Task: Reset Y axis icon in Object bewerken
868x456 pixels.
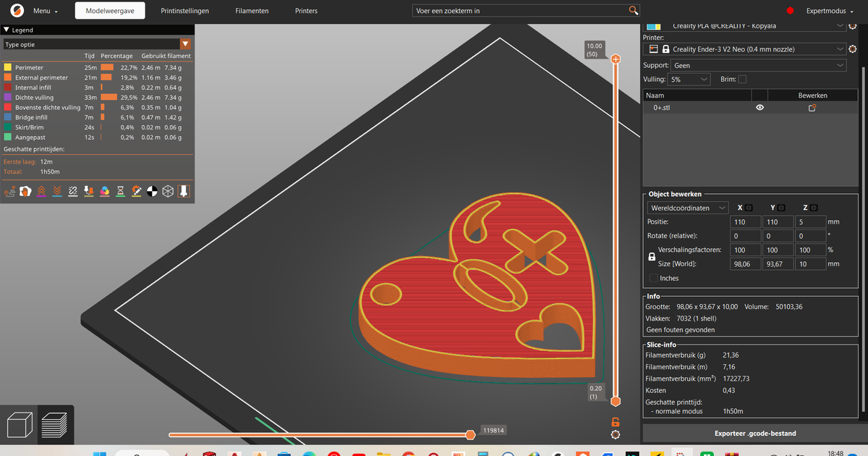Action: [x=781, y=208]
